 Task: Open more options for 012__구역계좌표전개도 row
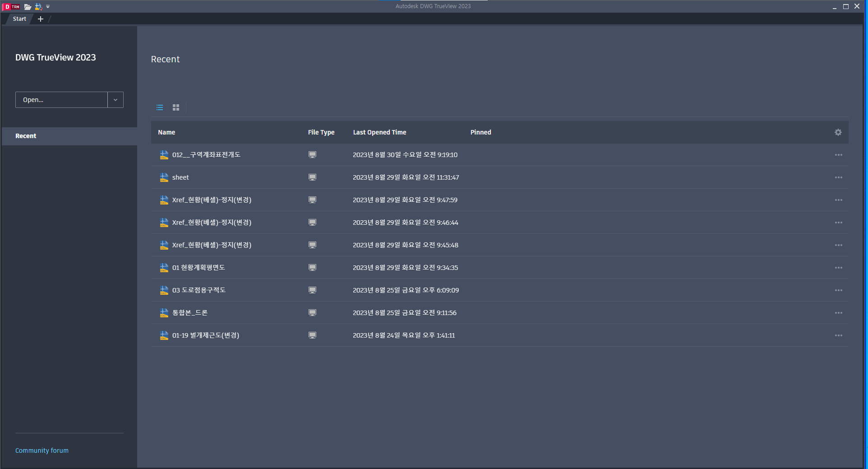(839, 155)
